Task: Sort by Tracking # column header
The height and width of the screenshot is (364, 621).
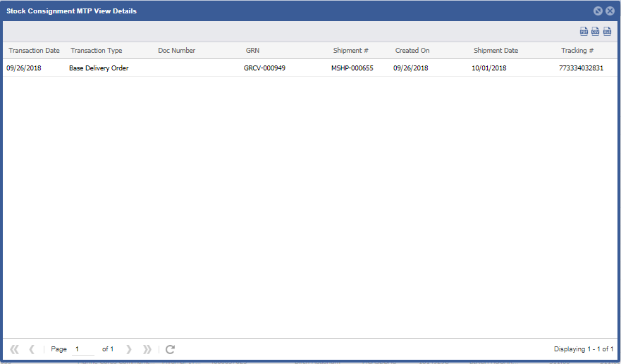Action: (x=577, y=51)
